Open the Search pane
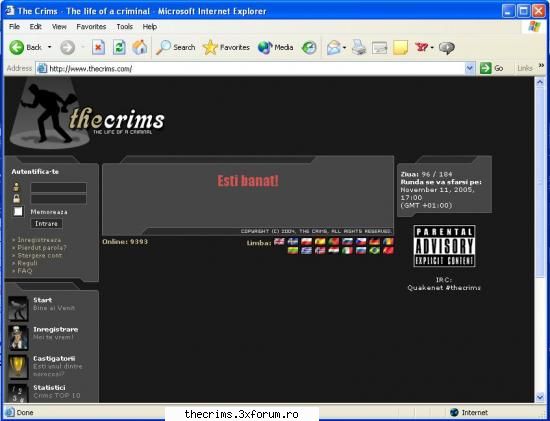 (x=176, y=47)
